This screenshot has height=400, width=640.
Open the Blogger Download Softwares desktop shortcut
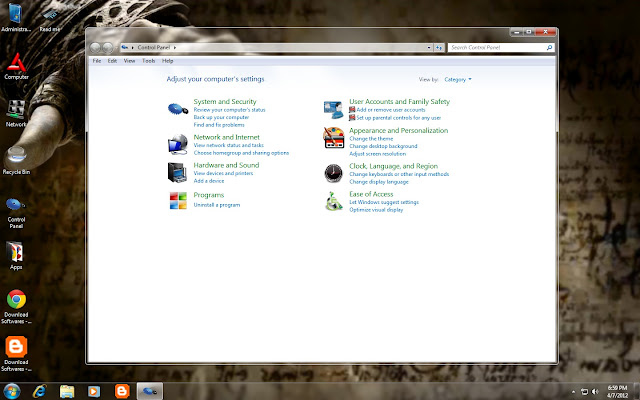(x=16, y=354)
